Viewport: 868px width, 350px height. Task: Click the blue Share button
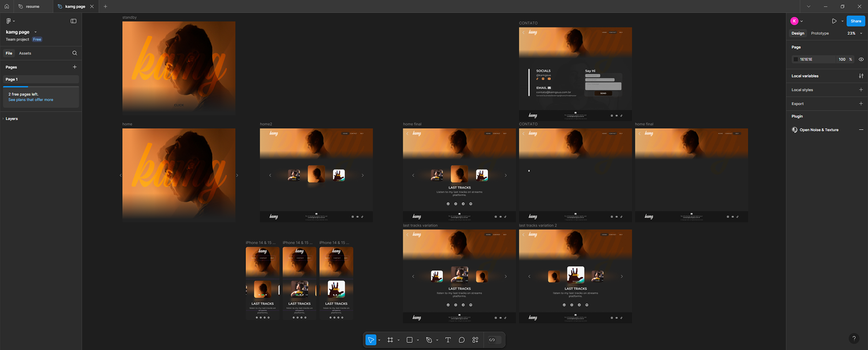pos(855,21)
